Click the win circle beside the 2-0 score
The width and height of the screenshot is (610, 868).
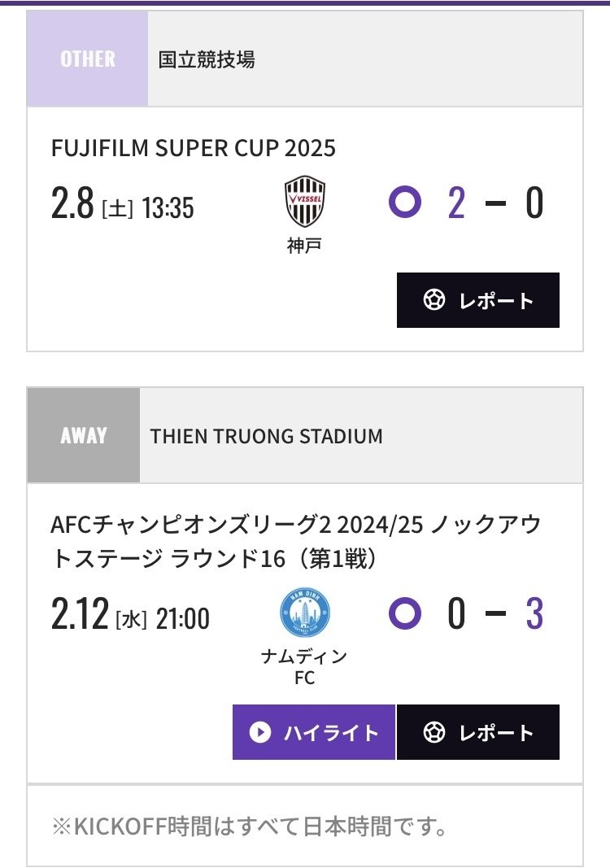point(405,202)
